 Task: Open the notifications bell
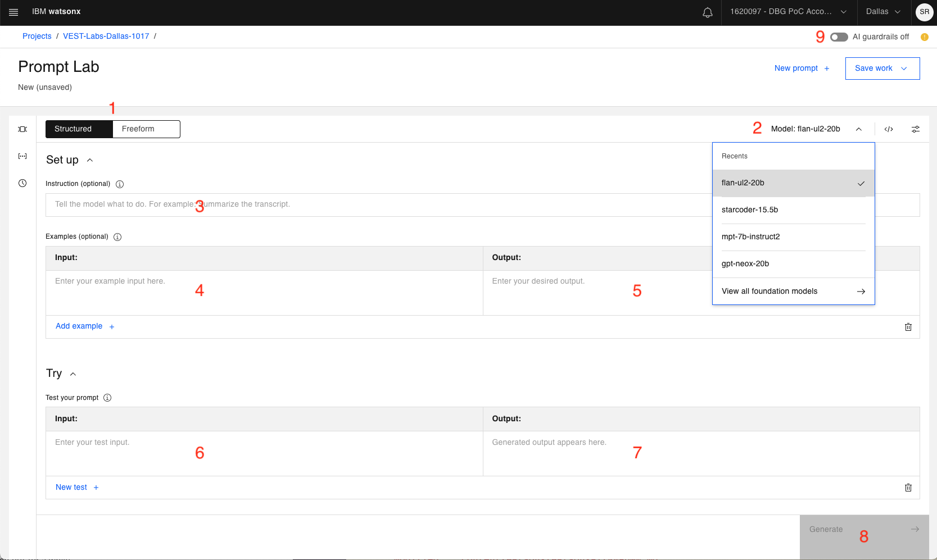pos(708,12)
